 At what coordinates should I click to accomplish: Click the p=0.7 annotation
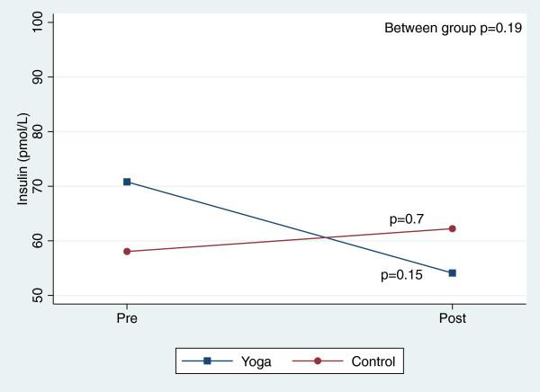click(406, 218)
